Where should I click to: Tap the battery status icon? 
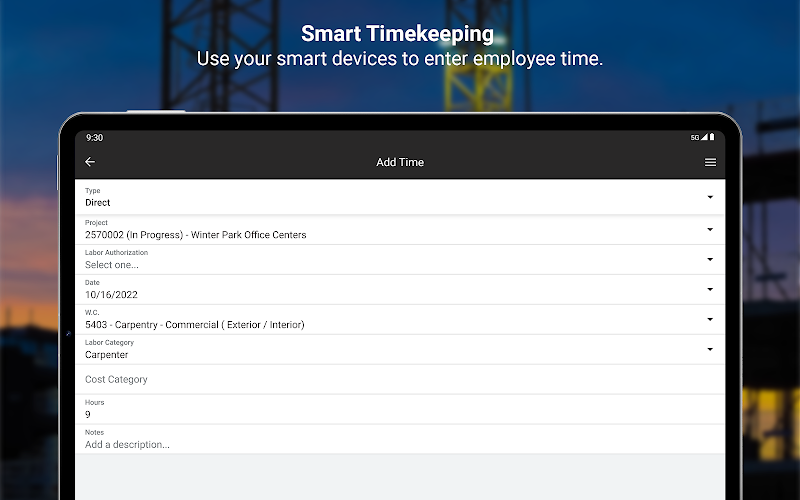pos(712,137)
